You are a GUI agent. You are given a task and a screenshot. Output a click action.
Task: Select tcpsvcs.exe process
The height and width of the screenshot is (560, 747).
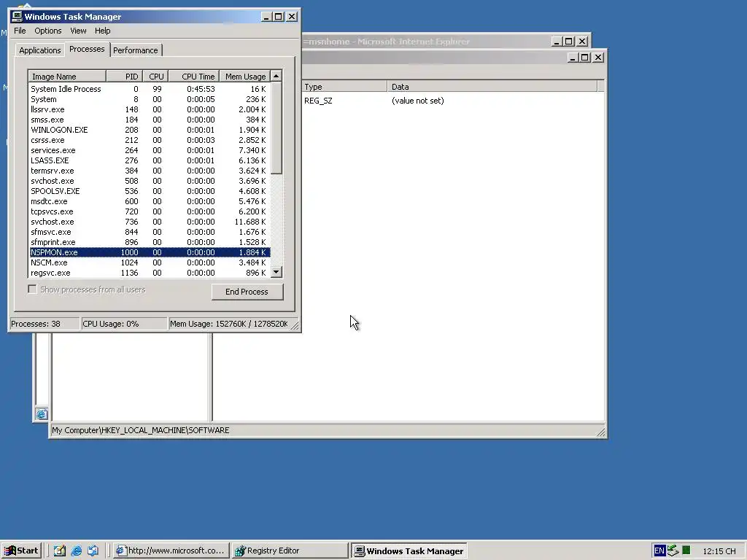(150, 211)
